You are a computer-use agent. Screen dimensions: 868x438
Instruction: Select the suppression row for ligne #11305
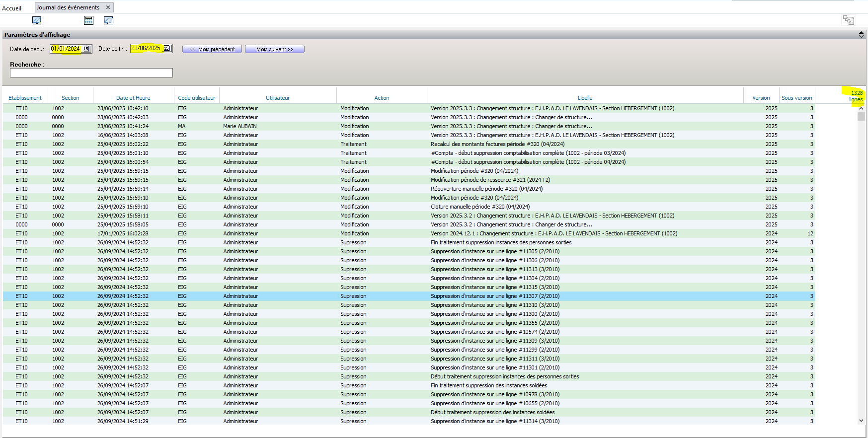click(409, 251)
